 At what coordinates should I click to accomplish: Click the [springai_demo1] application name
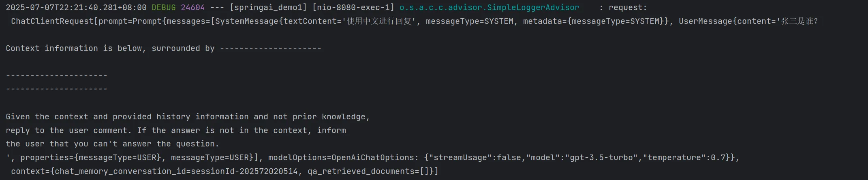point(268,7)
